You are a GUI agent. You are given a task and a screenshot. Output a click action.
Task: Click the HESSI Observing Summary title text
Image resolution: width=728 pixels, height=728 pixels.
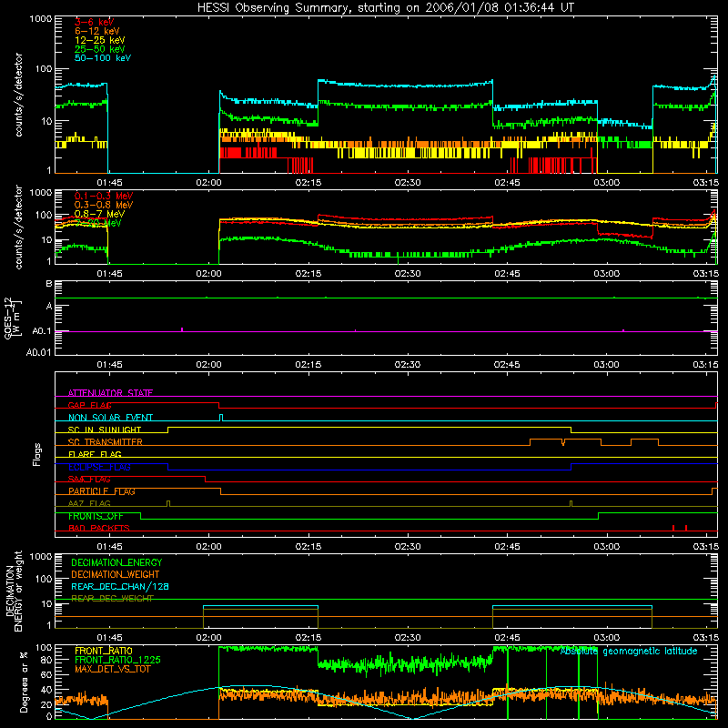point(385,8)
